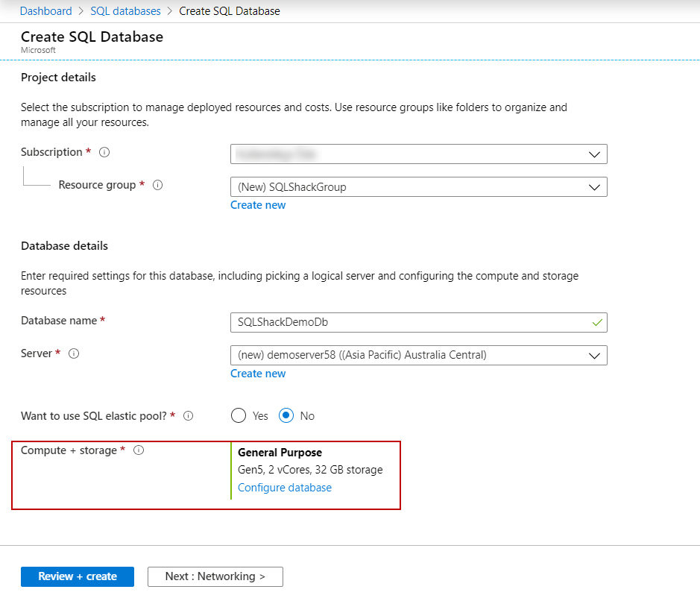Click the Database name input field
Screen dimensions: 700x604
tap(410, 323)
